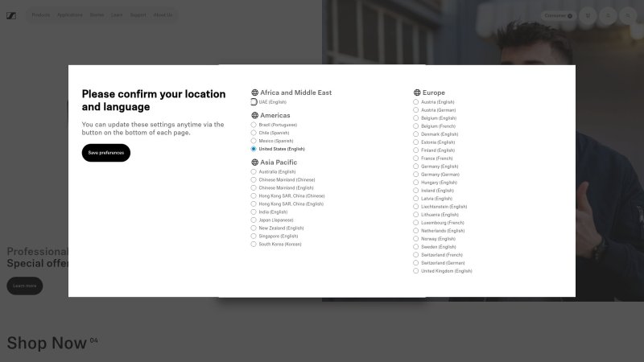Select France (French) radio option
Image resolution: width=644 pixels, height=362 pixels.
pos(416,158)
